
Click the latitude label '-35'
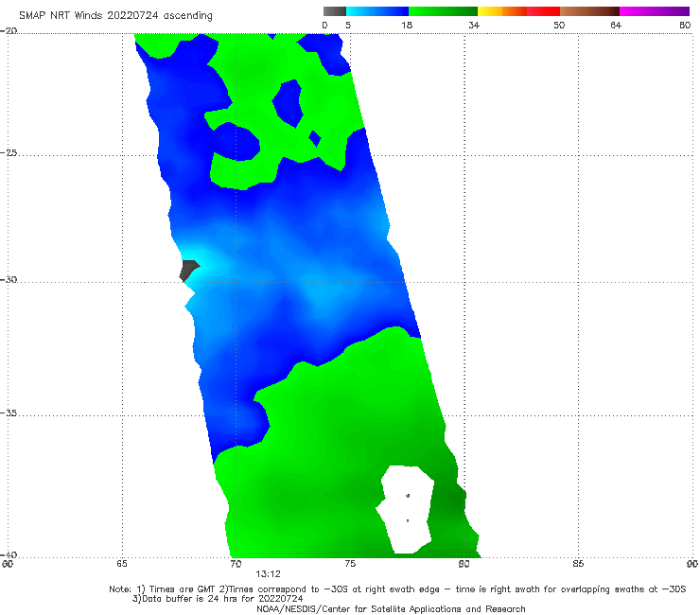tap(9, 413)
